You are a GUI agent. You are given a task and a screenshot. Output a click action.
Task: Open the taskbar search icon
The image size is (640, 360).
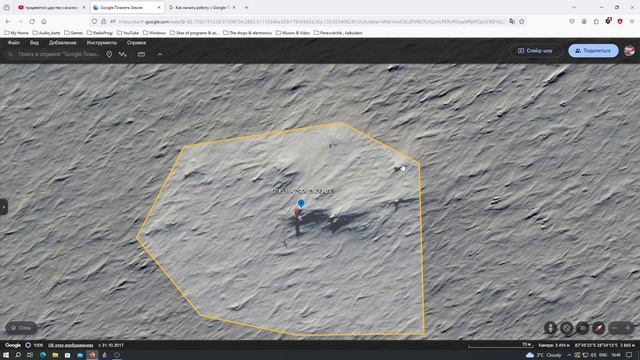pos(18,355)
